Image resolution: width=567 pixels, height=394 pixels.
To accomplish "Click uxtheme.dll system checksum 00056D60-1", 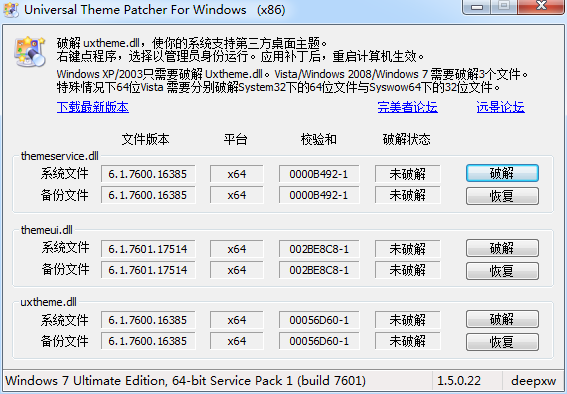I will coord(319,320).
